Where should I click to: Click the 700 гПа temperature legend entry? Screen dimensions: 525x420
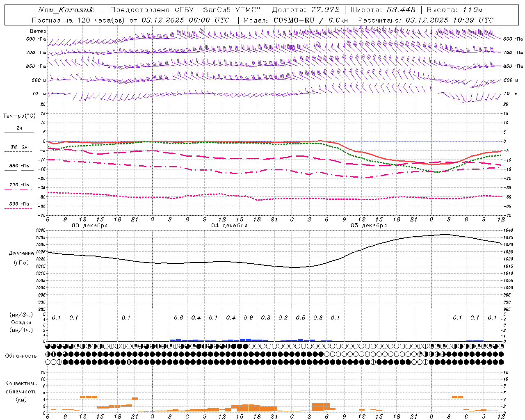19,185
